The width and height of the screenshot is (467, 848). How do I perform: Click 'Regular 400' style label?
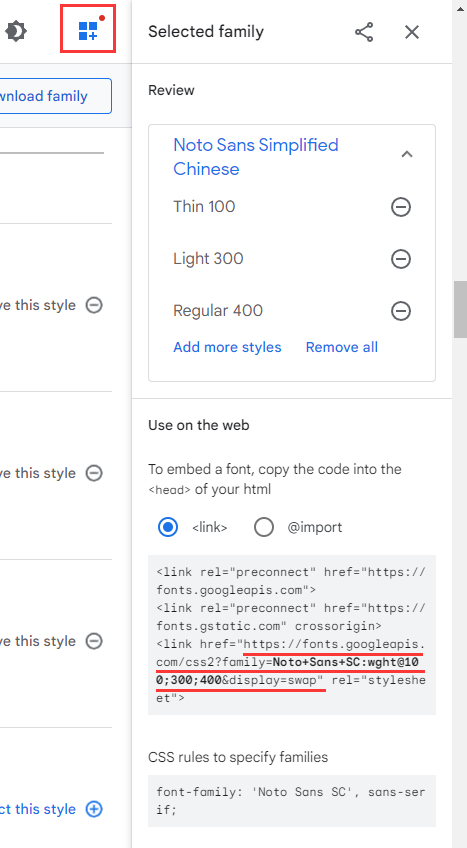pyautogui.click(x=218, y=310)
